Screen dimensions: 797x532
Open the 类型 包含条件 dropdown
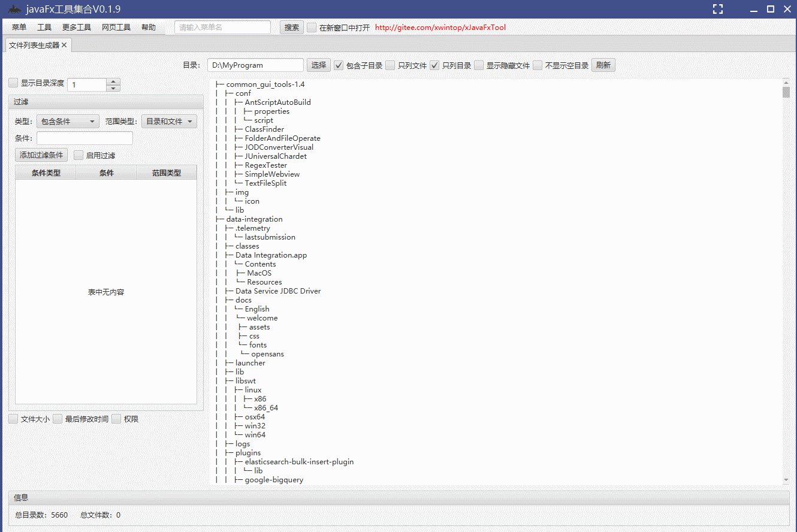click(68, 122)
